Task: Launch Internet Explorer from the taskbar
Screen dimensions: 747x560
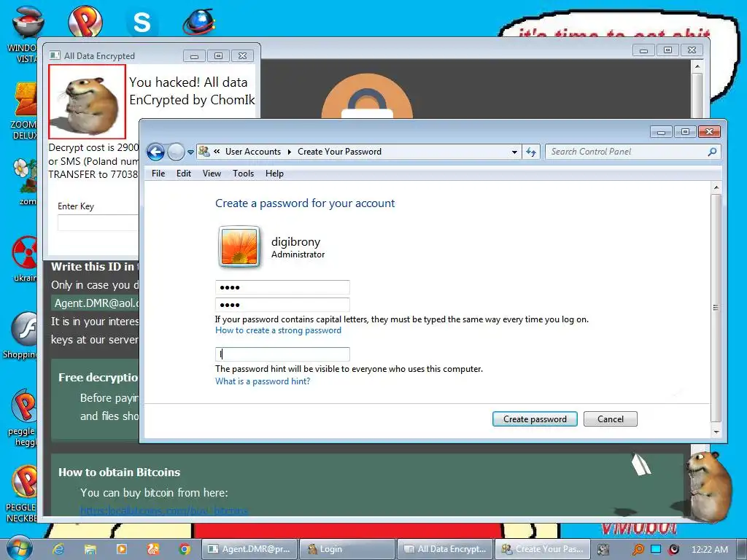Action: coord(58,549)
